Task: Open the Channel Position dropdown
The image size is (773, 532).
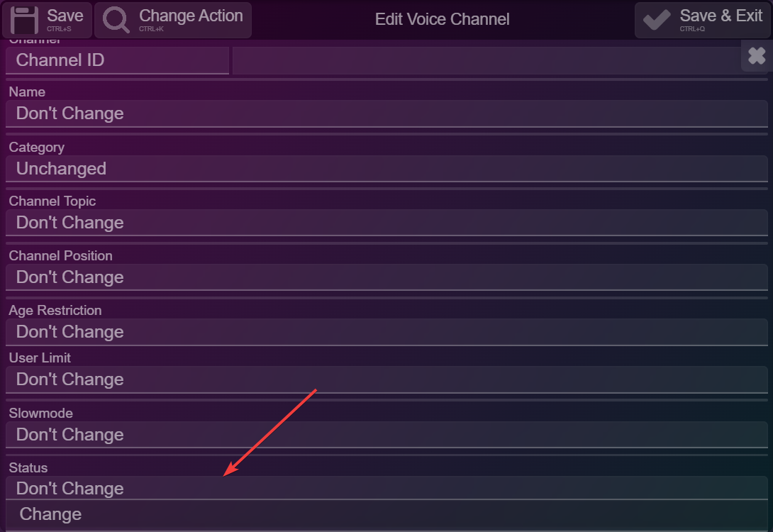Action: pos(386,277)
